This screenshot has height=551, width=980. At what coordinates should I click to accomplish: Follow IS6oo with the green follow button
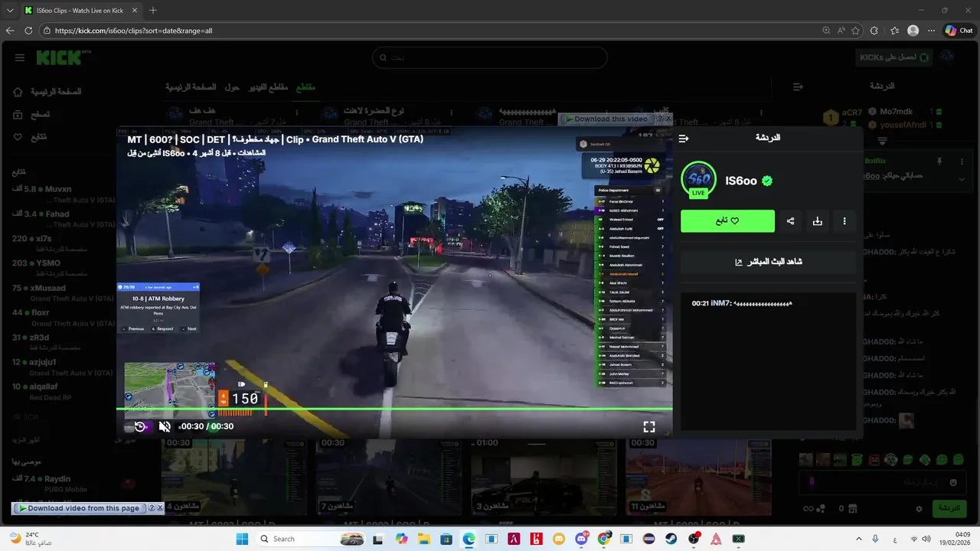pos(727,221)
